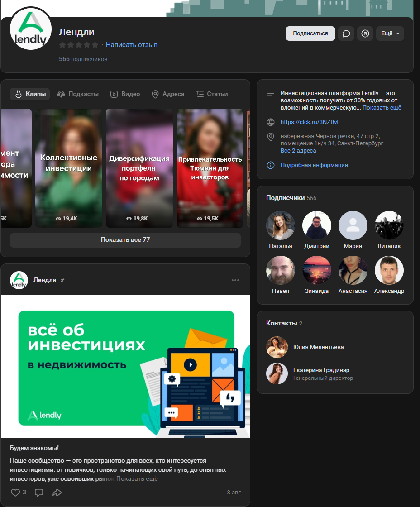This screenshot has height=507, width=420.
Task: Click the Написать отзыв link
Action: (x=132, y=45)
